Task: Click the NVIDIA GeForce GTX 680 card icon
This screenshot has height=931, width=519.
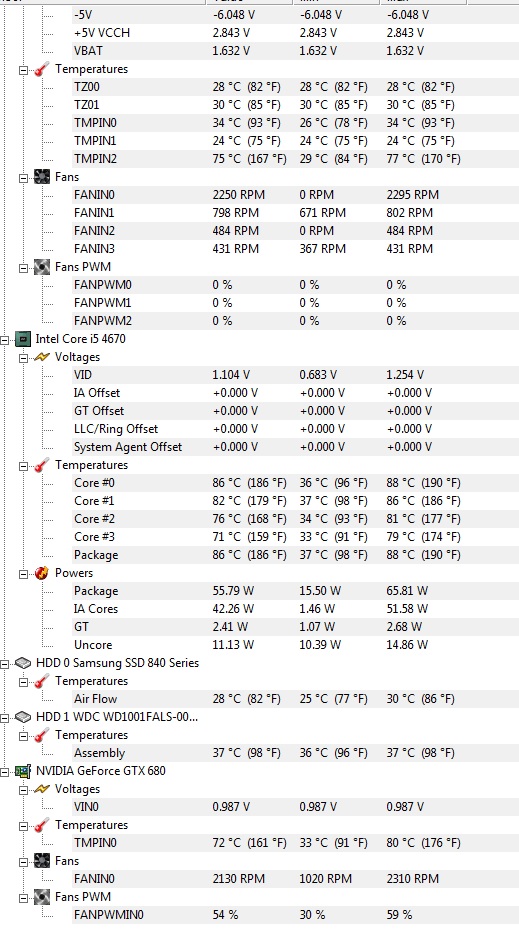Action: (x=23, y=771)
